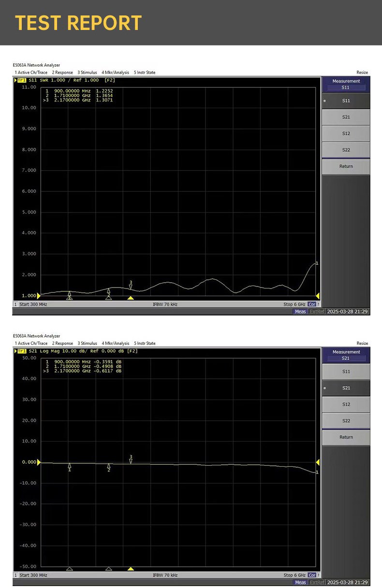Open the 2 Response menu in the SWR window
Screen dimensions: 382x588
(x=62, y=72)
